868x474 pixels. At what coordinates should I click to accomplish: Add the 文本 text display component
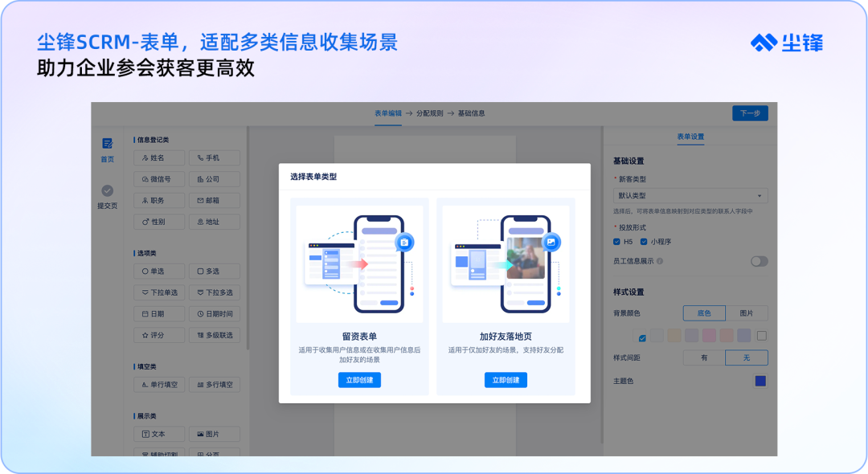(159, 434)
